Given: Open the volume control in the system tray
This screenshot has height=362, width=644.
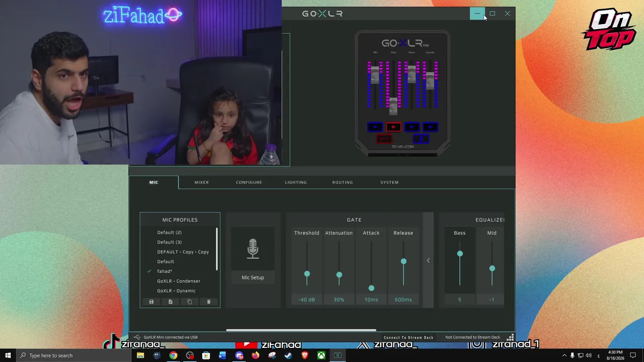Looking at the screenshot, I should pyautogui.click(x=589, y=355).
